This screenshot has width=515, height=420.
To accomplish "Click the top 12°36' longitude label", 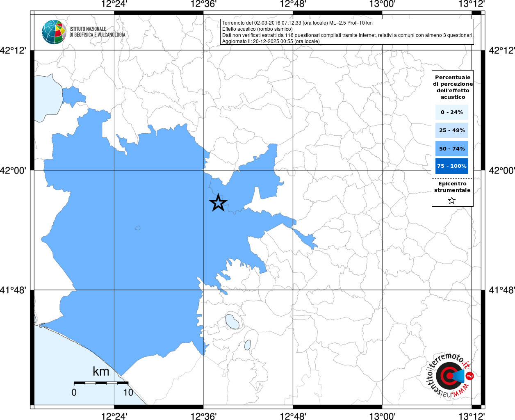I will coord(203,4).
